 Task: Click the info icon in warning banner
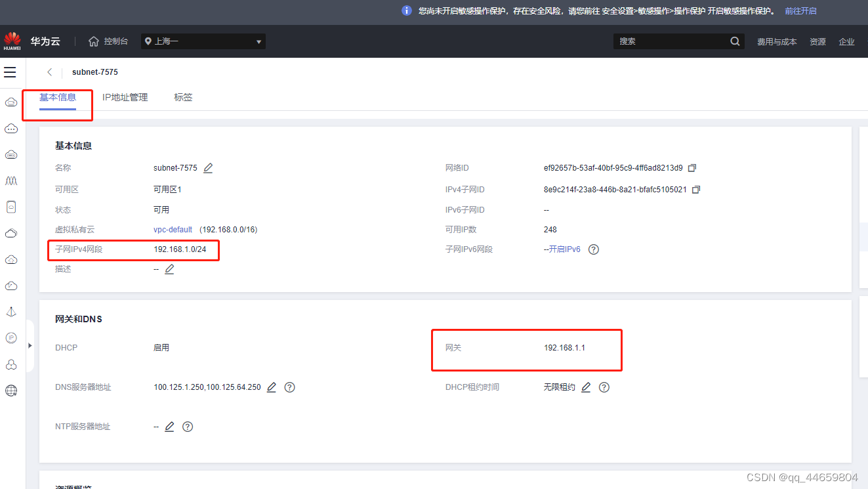tap(407, 11)
